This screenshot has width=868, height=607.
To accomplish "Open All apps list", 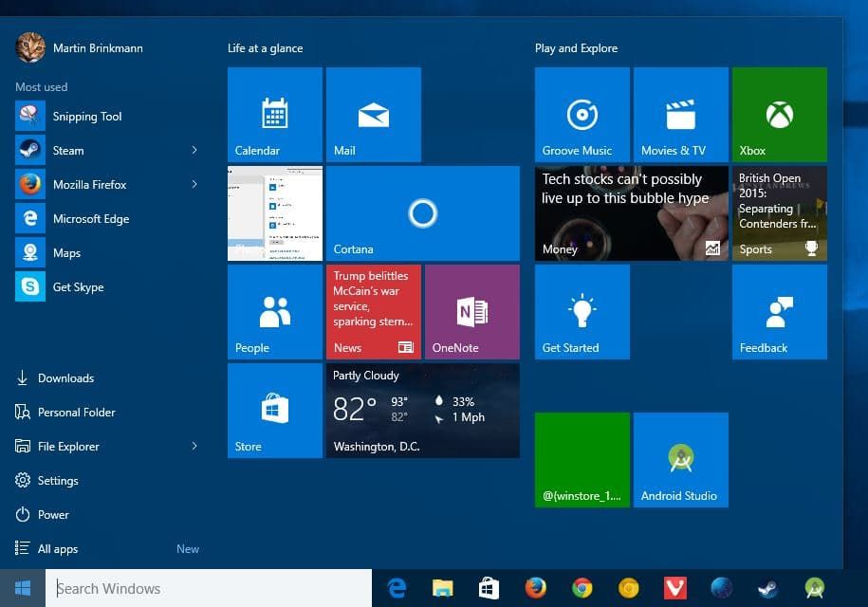I will 58,549.
